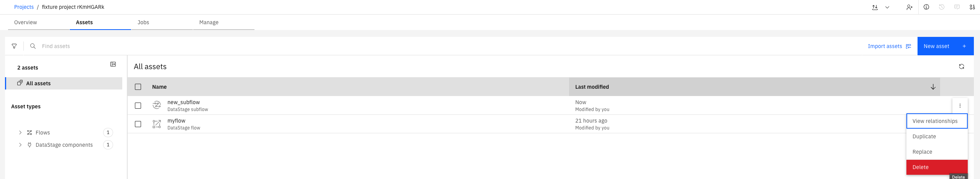The image size is (980, 179).
Task: Expand the DataStage components group
Action: click(20, 145)
